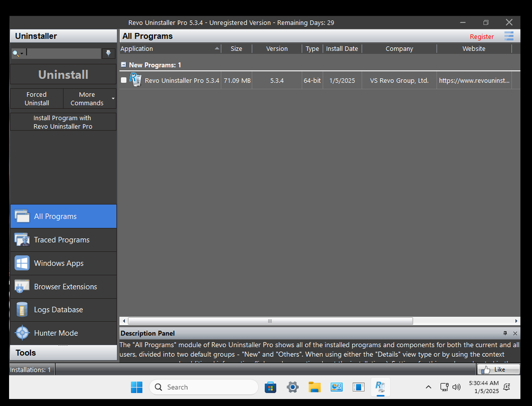Click the 71.09 MB size cell

pos(237,80)
